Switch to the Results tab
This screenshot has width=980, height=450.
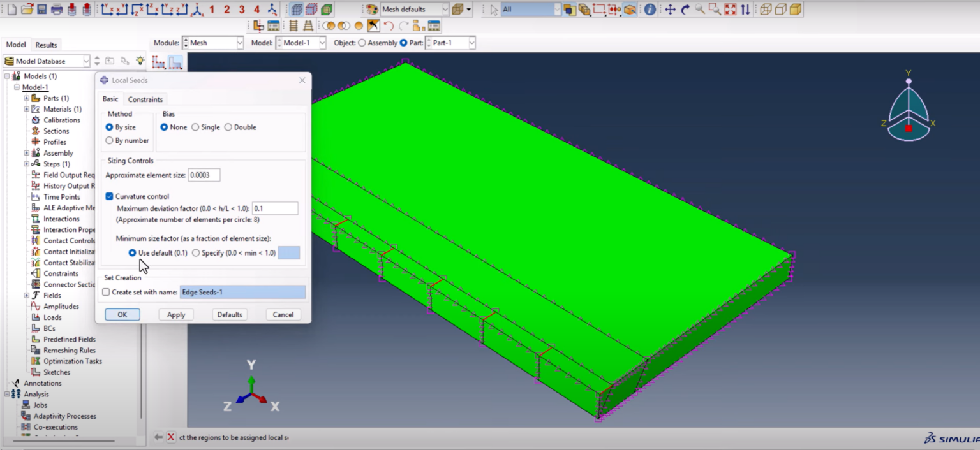click(45, 45)
